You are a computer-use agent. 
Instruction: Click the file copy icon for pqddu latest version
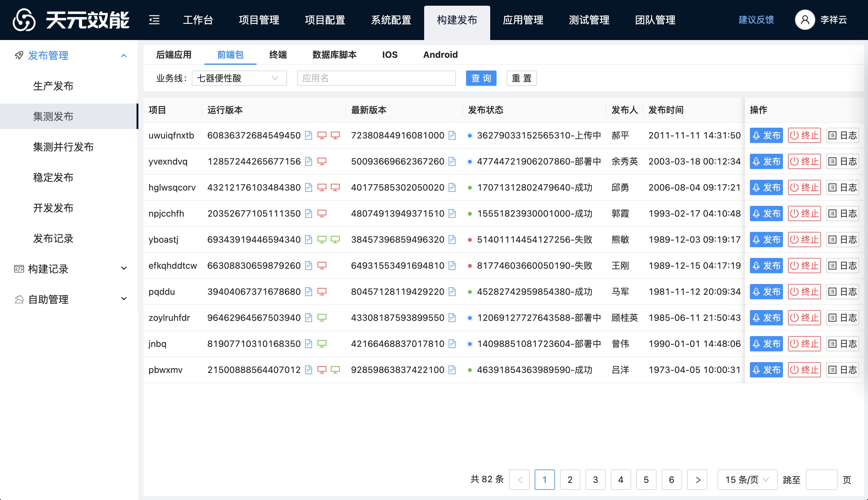click(451, 292)
